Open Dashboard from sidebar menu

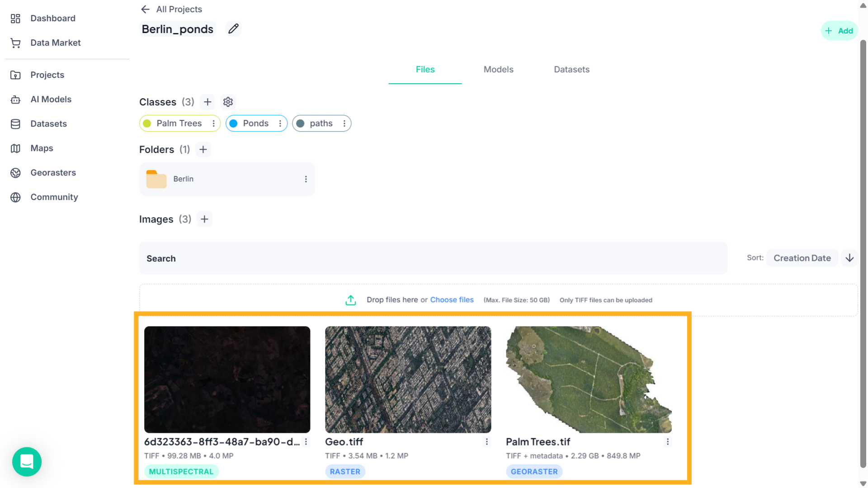53,19
